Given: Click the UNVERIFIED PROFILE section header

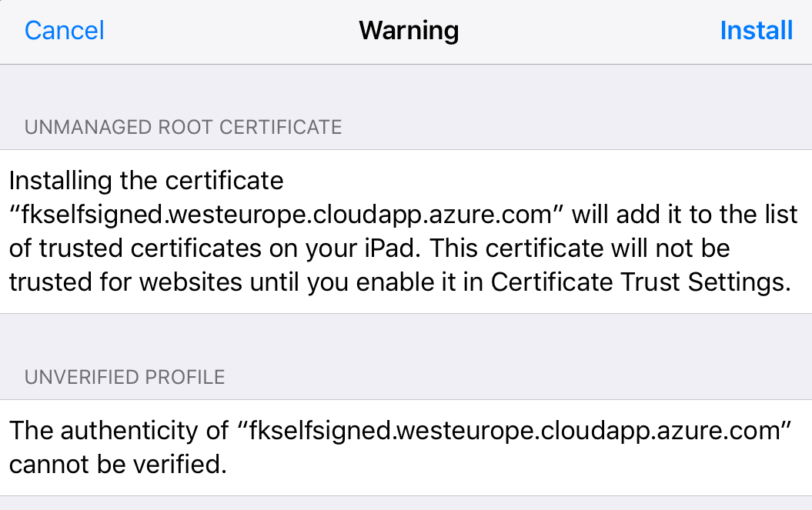Looking at the screenshot, I should 125,377.
